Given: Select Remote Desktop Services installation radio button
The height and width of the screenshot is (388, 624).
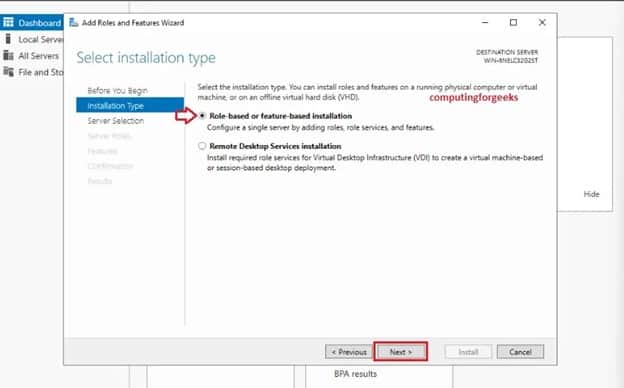Looking at the screenshot, I should pyautogui.click(x=202, y=146).
